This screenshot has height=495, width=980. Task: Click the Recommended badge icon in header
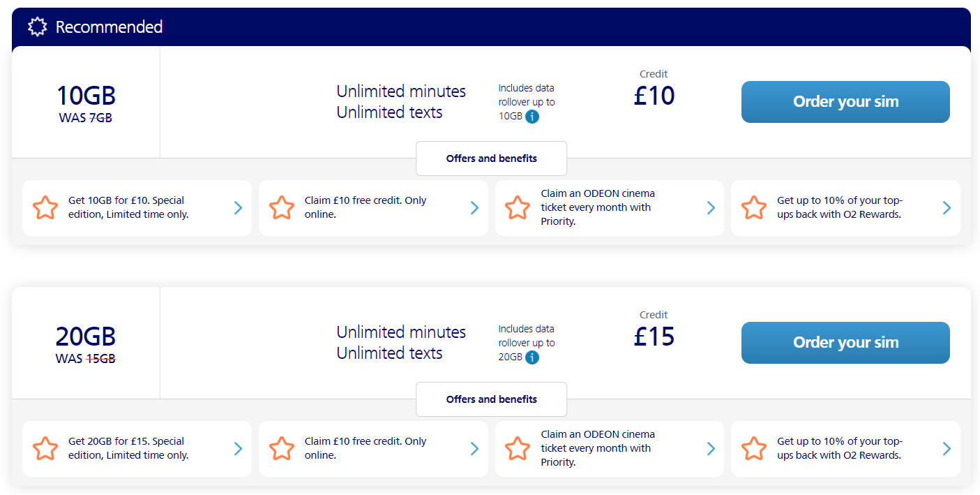pyautogui.click(x=37, y=27)
